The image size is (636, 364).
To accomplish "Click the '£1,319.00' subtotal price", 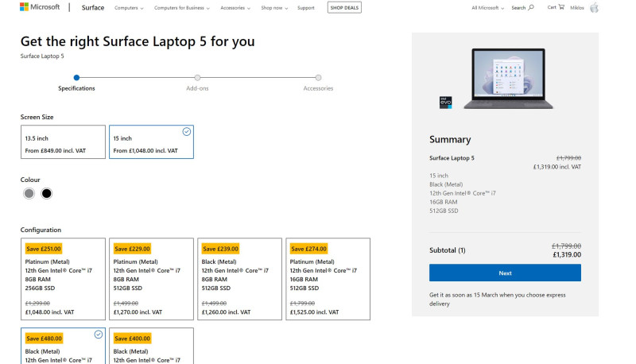I will click(567, 255).
